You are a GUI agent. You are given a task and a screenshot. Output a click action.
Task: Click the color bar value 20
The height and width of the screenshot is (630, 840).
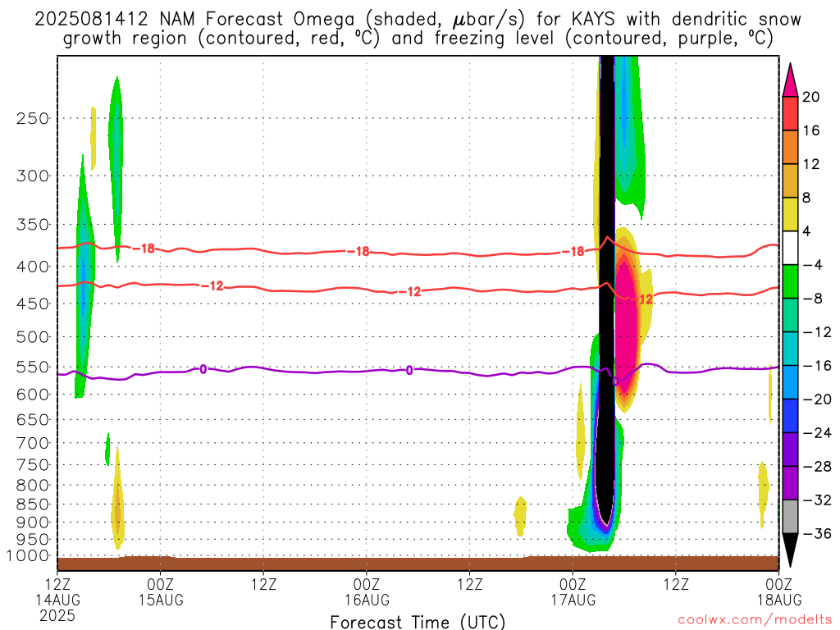click(811, 97)
